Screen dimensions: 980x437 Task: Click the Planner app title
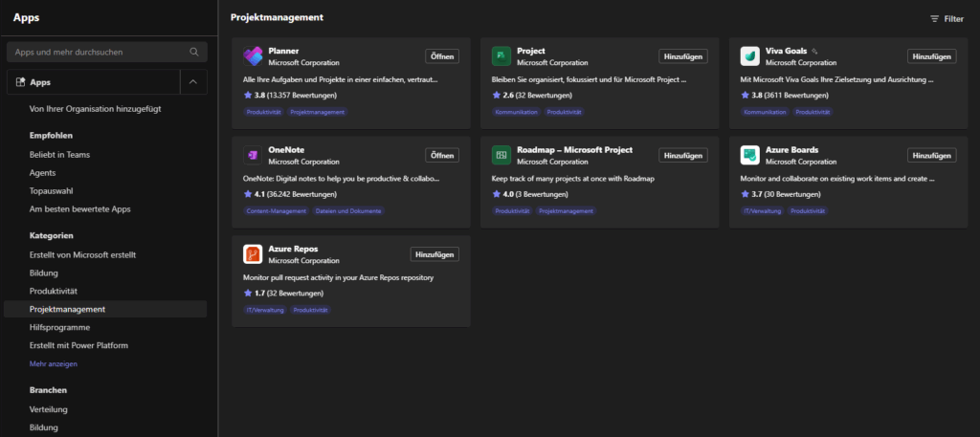283,52
